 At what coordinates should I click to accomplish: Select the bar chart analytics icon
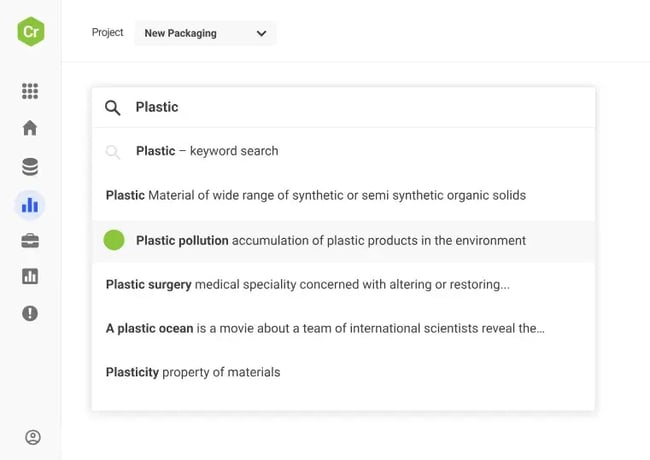(x=30, y=205)
